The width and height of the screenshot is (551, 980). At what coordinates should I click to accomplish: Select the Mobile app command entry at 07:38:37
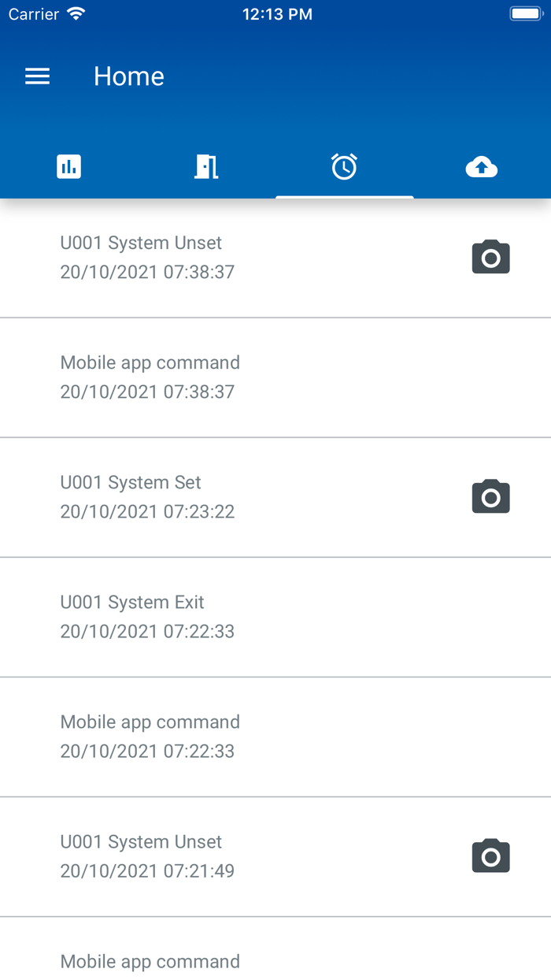coord(236,377)
